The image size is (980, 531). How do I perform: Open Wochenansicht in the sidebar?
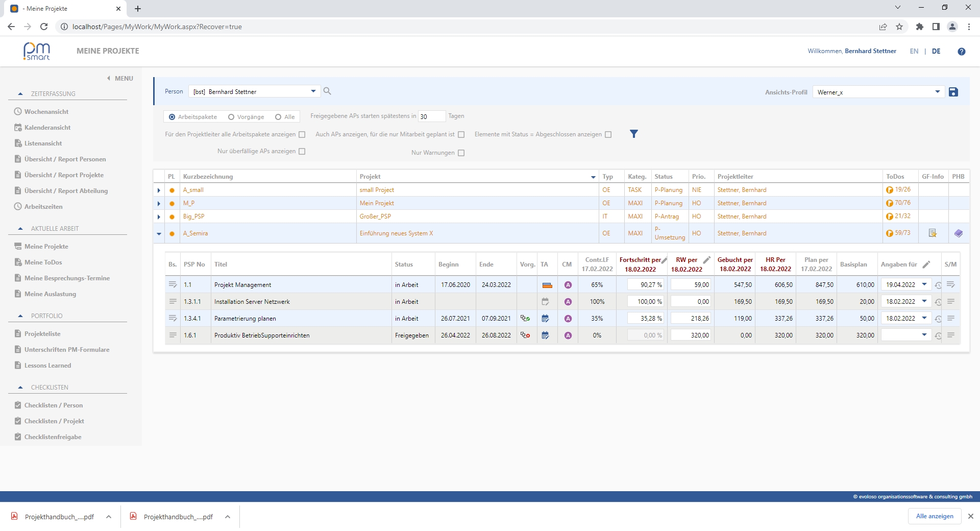(x=46, y=111)
